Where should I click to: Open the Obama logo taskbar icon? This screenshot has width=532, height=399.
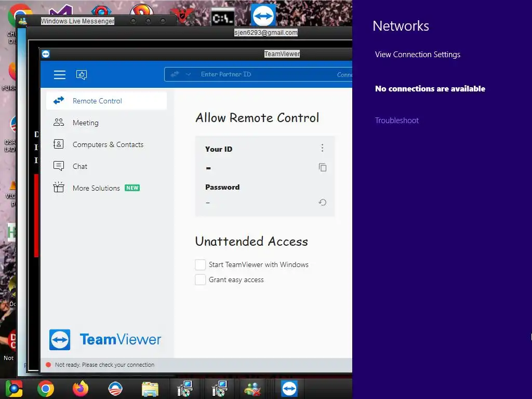point(115,389)
